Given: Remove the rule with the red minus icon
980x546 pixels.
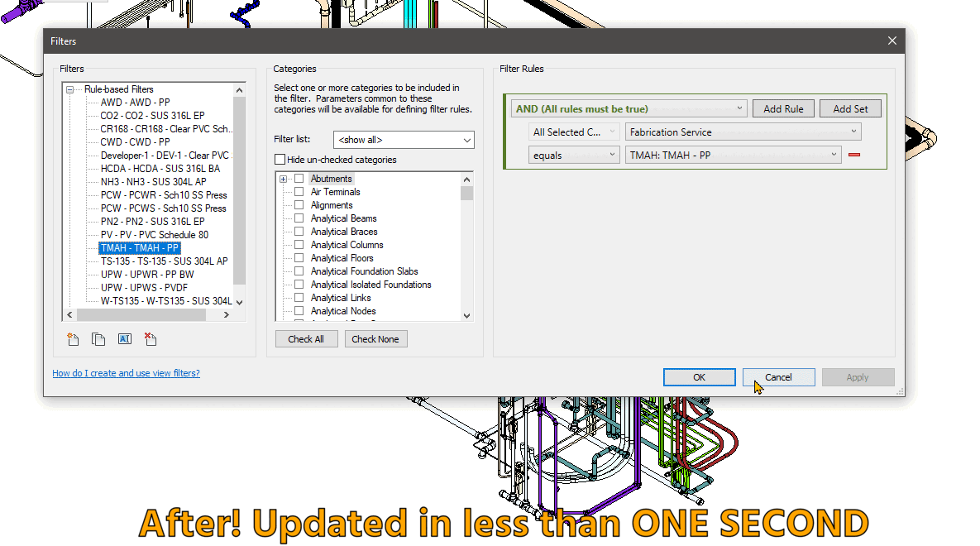Looking at the screenshot, I should pos(854,155).
